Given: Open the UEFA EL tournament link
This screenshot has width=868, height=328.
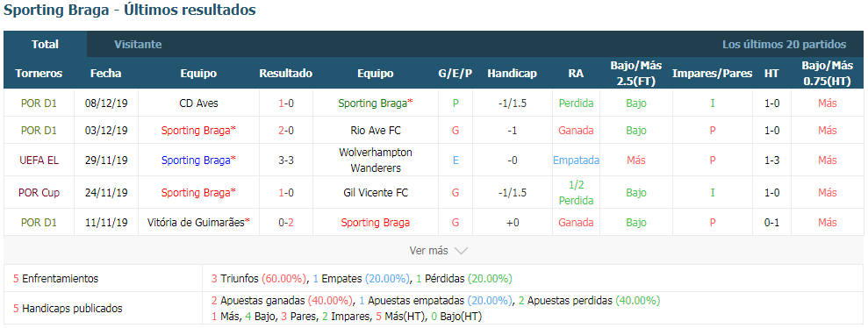Looking at the screenshot, I should point(39,160).
